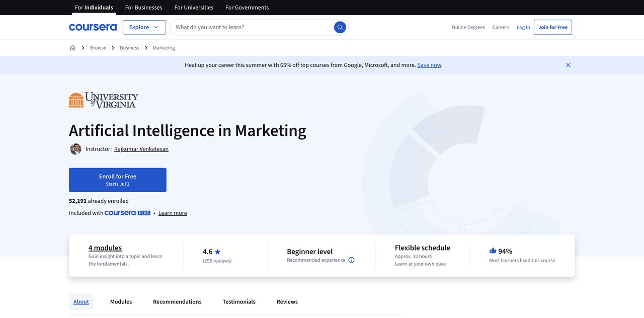Click 'Most learners liked this course' text
Viewport: 644px width, 318px height.
(x=522, y=260)
